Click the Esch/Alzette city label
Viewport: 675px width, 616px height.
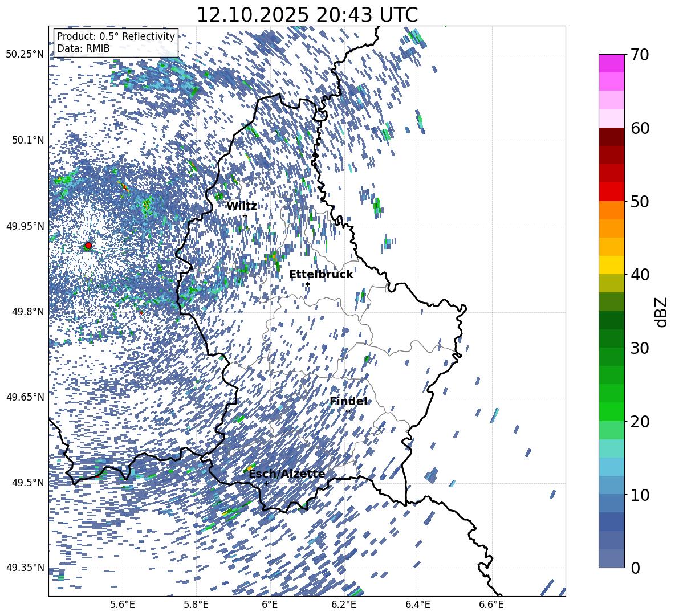point(287,474)
